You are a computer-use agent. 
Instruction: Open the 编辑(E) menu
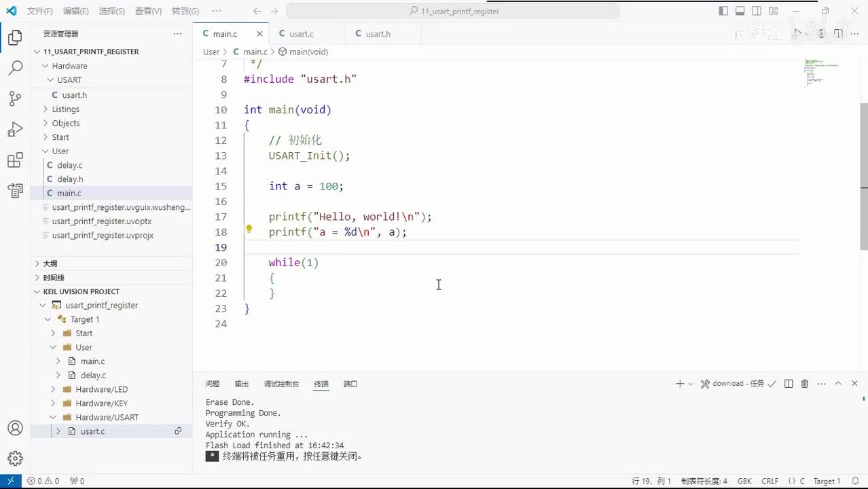pos(76,11)
